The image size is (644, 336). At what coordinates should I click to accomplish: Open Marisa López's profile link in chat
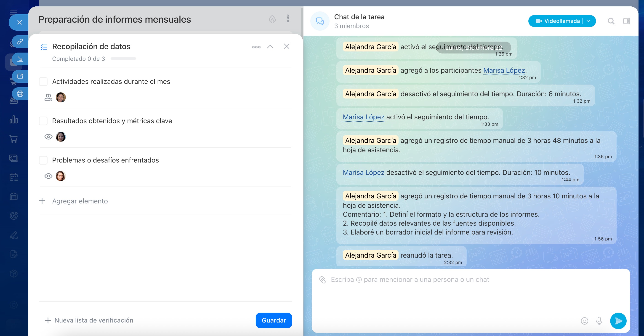coord(504,70)
